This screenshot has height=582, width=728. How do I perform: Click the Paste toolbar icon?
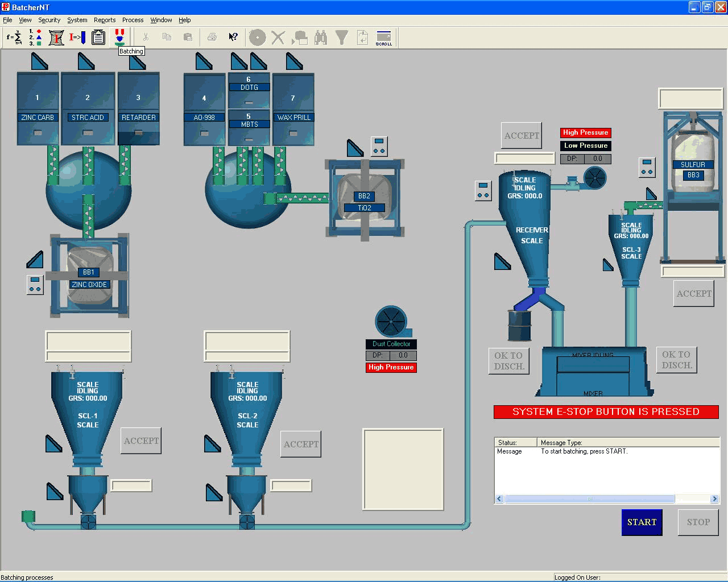pos(188,38)
